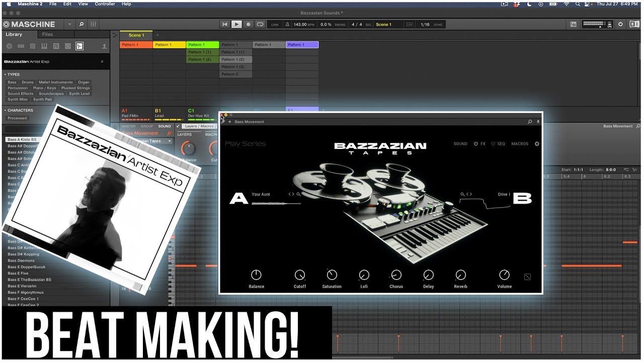Restart playback with skip-to-start button
Viewport: 644px width, 362px height.
[x=225, y=24]
